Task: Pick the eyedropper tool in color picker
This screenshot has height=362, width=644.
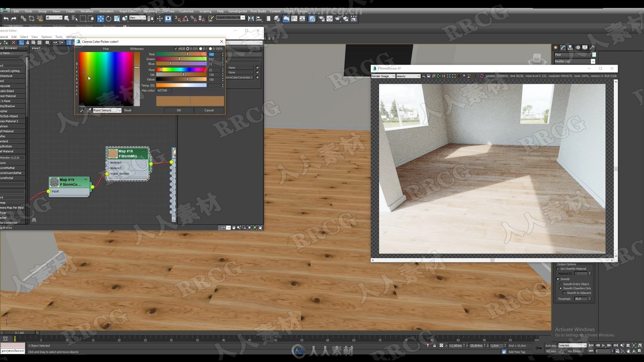Action: (89, 110)
